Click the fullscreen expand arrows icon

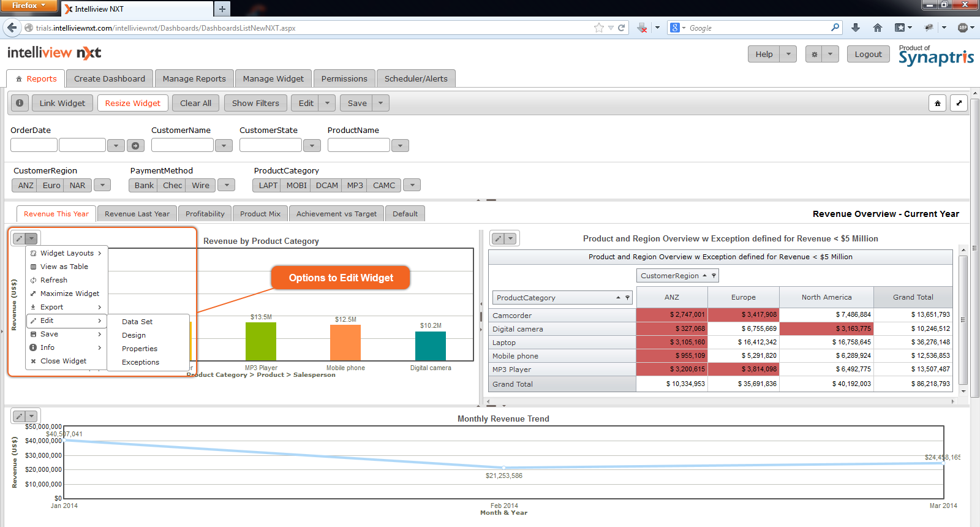(x=959, y=104)
